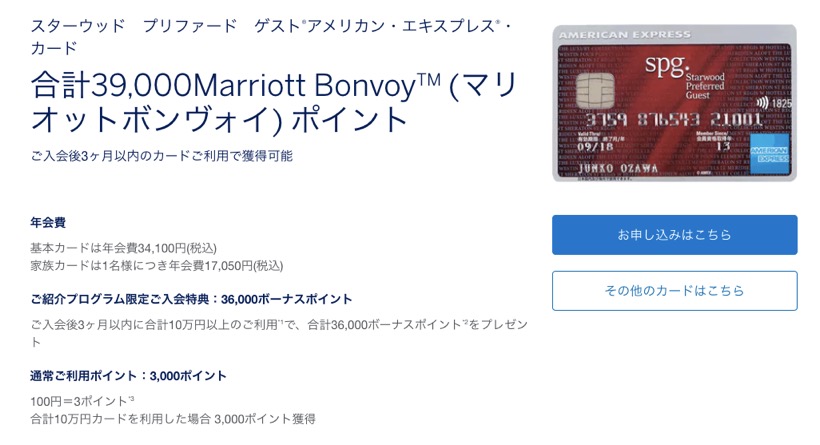The image size is (820, 445).
Task: Click footnote marker after 100円＝3ポイント
Action: (x=131, y=398)
